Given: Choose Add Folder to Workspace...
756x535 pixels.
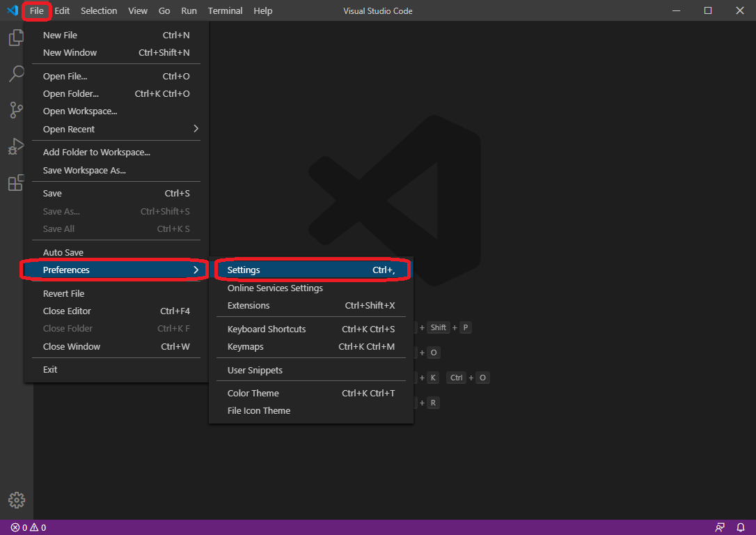Looking at the screenshot, I should (116, 152).
